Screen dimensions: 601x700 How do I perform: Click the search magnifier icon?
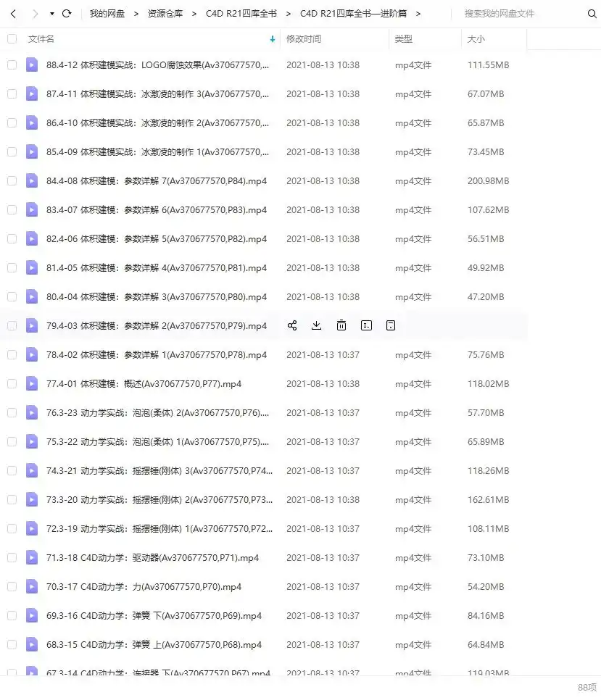tap(592, 13)
